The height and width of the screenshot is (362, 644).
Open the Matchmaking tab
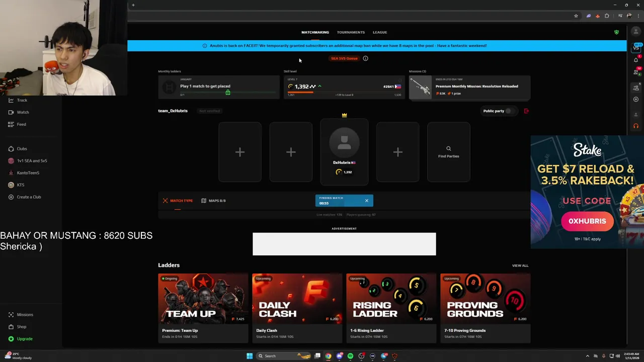(x=315, y=32)
